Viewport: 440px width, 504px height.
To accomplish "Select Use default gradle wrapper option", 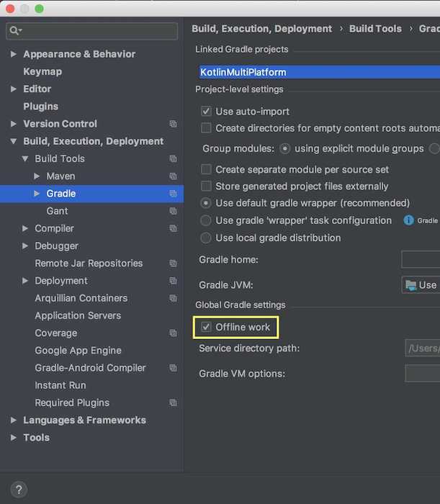I will click(206, 203).
